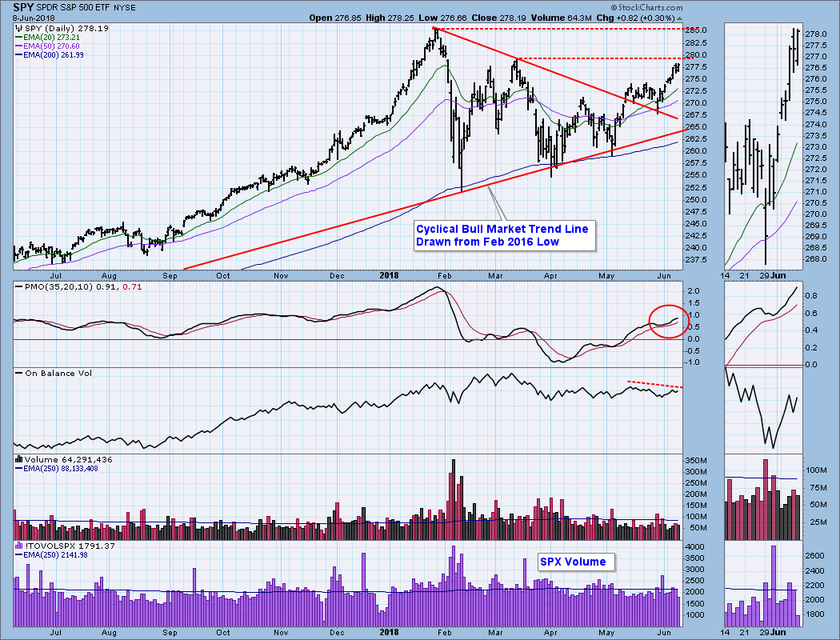Click the SPY ticker symbol title
The image size is (840, 640).
23,7
